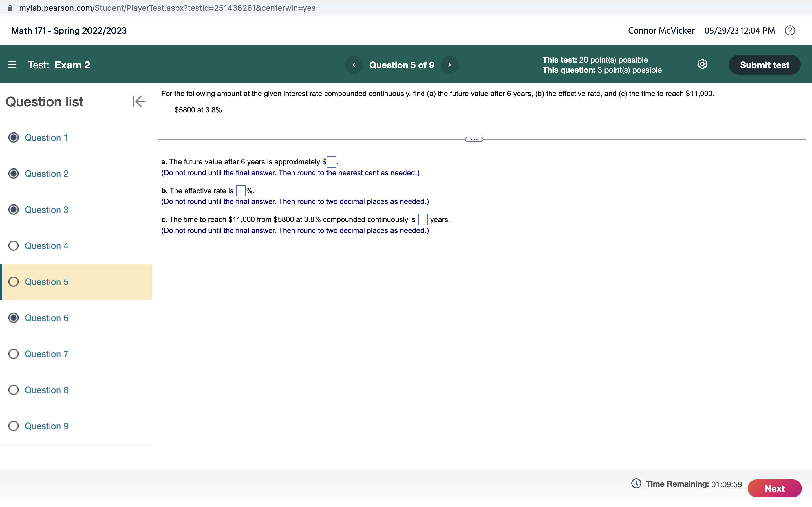This screenshot has width=812, height=507.
Task: Click the help question mark icon
Action: [x=790, y=30]
